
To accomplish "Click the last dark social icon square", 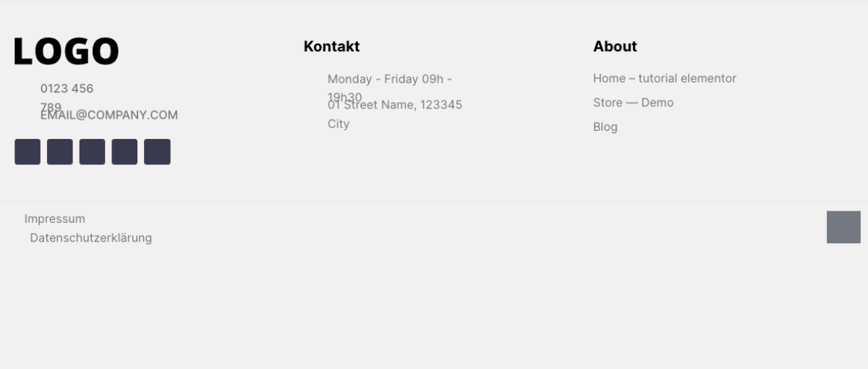I will click(x=157, y=152).
